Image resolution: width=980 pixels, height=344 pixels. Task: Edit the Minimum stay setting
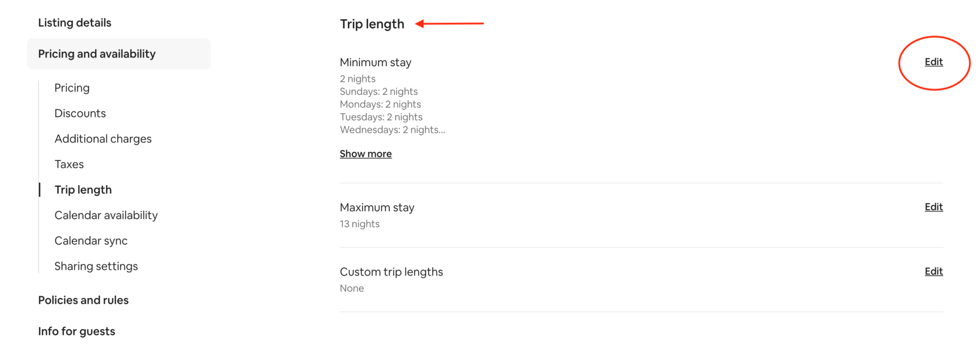[933, 62]
